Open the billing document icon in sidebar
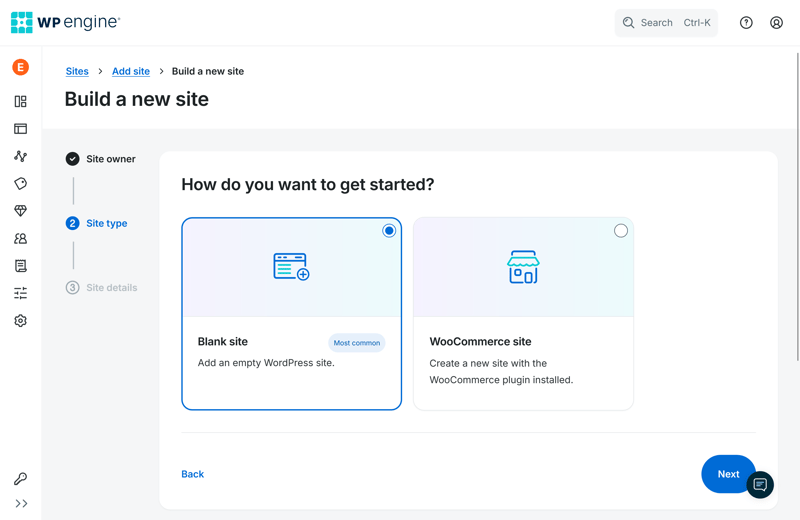 [x=20, y=266]
